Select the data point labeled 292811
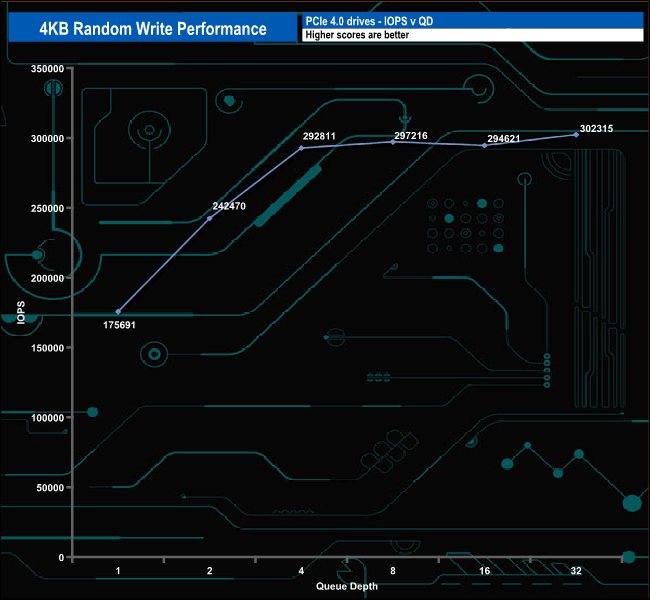The width and height of the screenshot is (650, 600). point(301,148)
